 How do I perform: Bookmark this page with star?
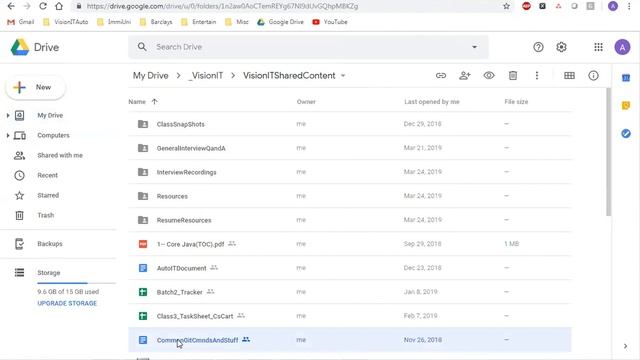pos(506,6)
